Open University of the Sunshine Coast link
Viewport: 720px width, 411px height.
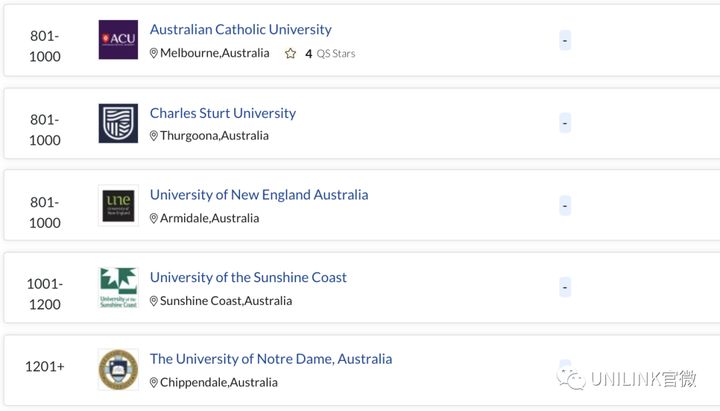248,277
